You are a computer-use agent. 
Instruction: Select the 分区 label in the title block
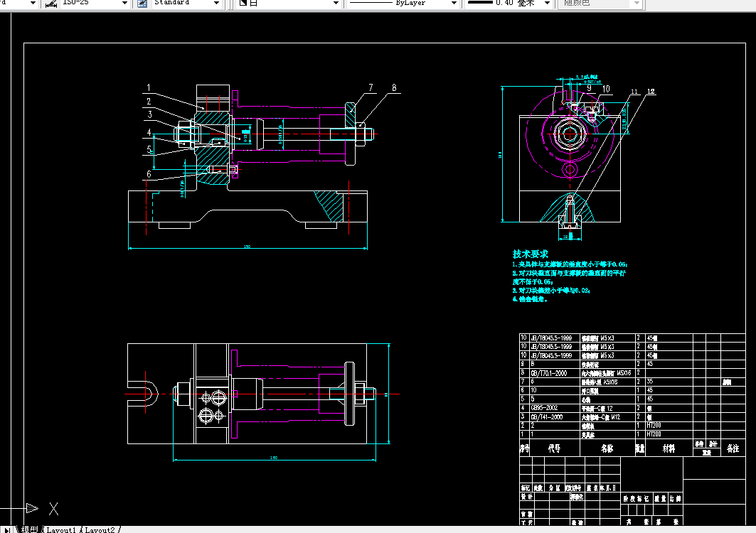point(555,488)
